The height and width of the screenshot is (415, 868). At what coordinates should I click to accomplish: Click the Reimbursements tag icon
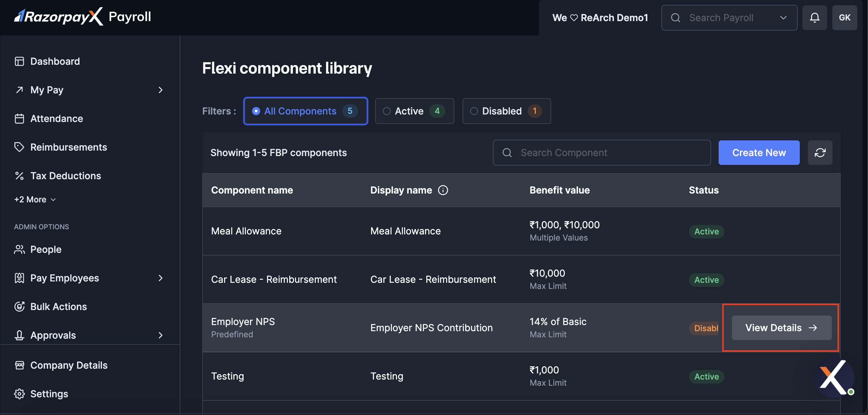(x=19, y=147)
